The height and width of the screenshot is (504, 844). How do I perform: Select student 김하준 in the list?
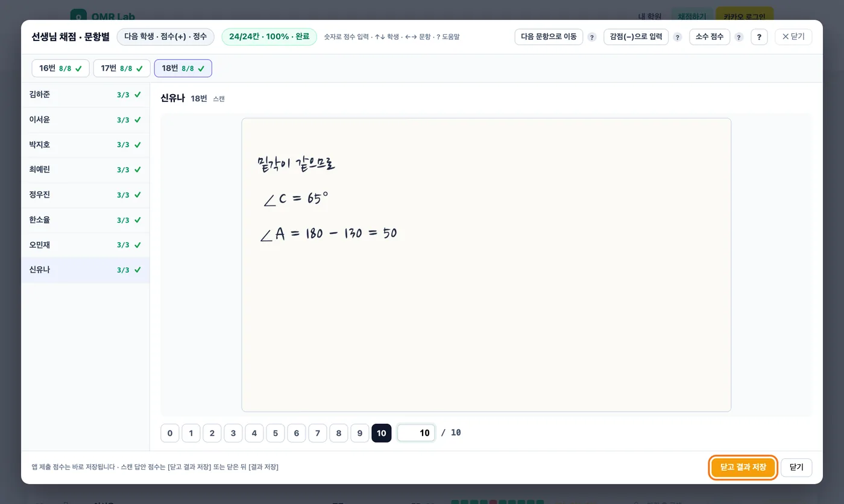pyautogui.click(x=86, y=95)
